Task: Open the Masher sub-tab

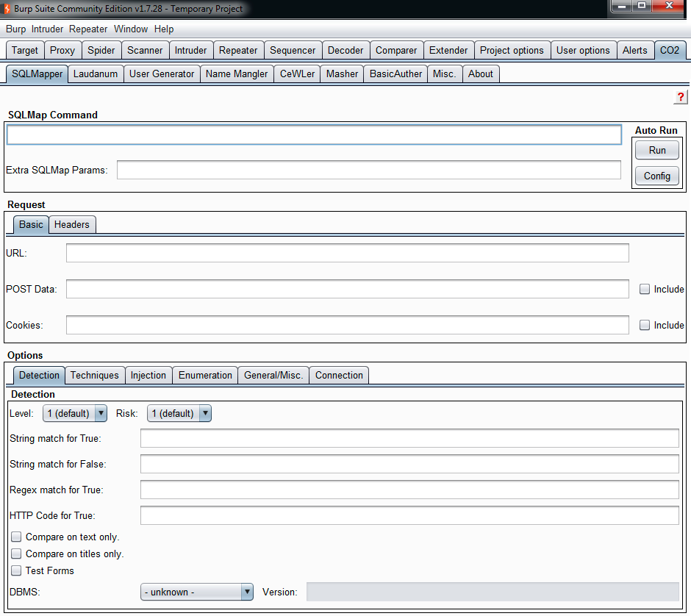Action: [x=343, y=74]
